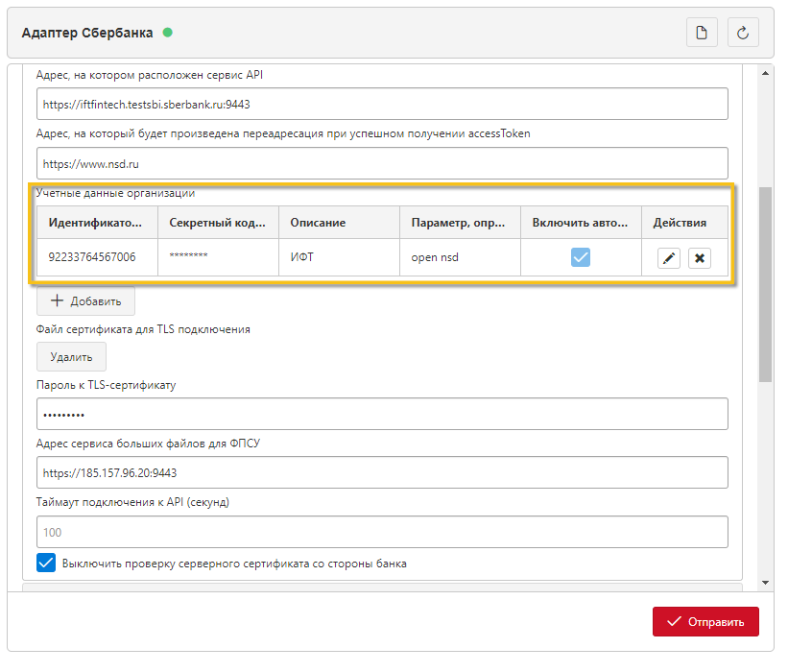Click the Пароль к TLS-сертификату label
788x672 pixels.
[106, 385]
